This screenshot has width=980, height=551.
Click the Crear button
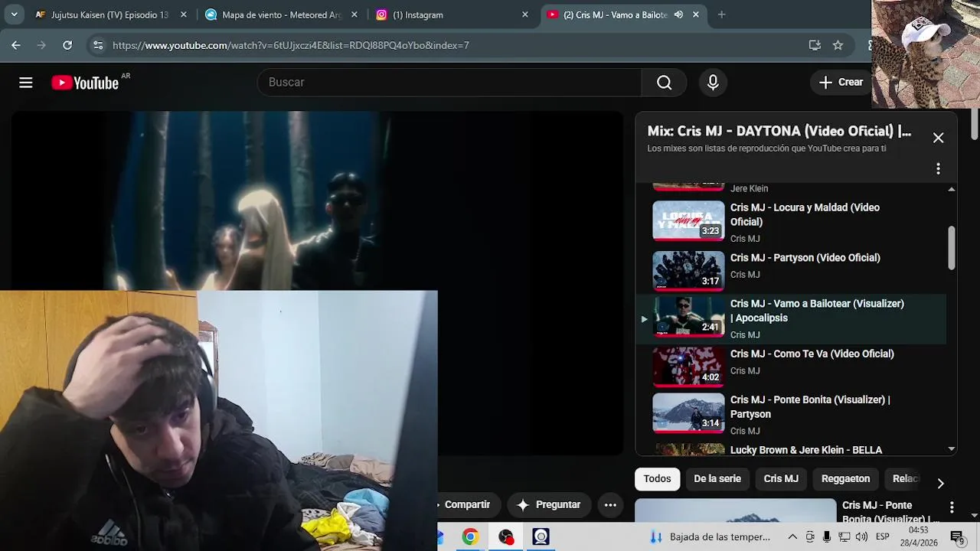click(841, 83)
